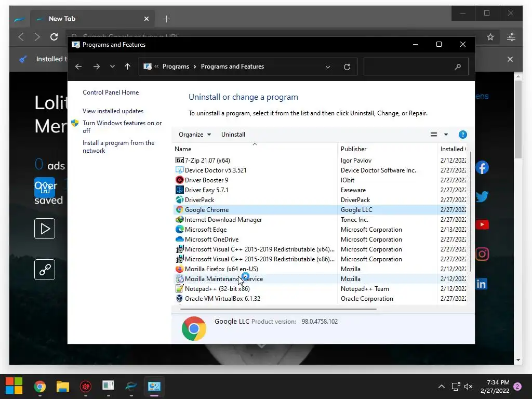Sort list by Publisher column header
Image resolution: width=532 pixels, height=399 pixels.
coord(387,149)
